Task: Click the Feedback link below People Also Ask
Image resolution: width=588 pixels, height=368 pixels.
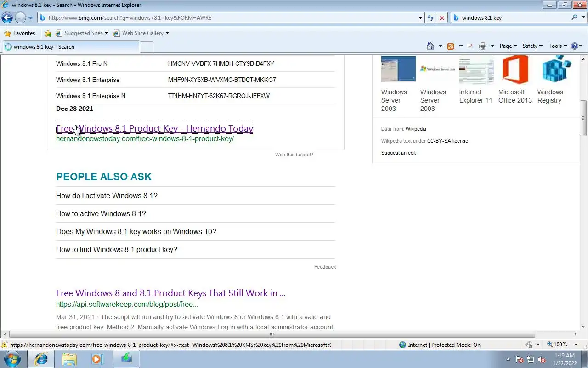Action: coord(325,267)
